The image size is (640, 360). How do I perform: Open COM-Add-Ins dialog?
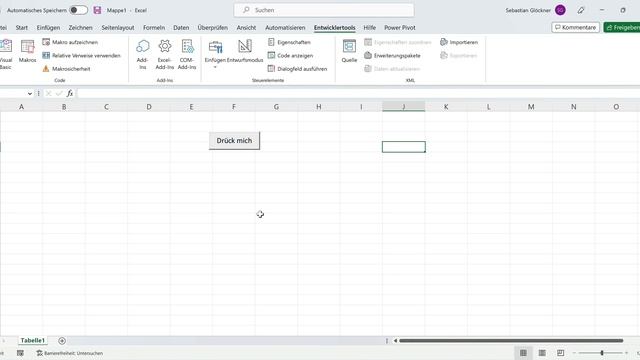(187, 55)
